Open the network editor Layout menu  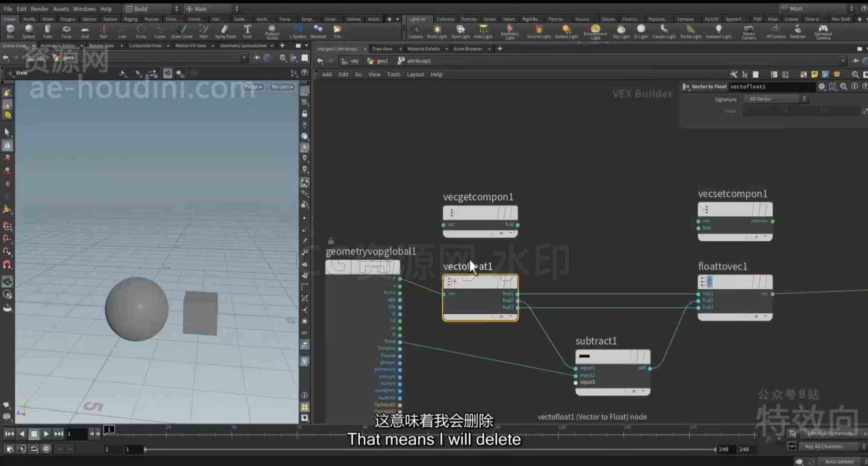click(415, 75)
